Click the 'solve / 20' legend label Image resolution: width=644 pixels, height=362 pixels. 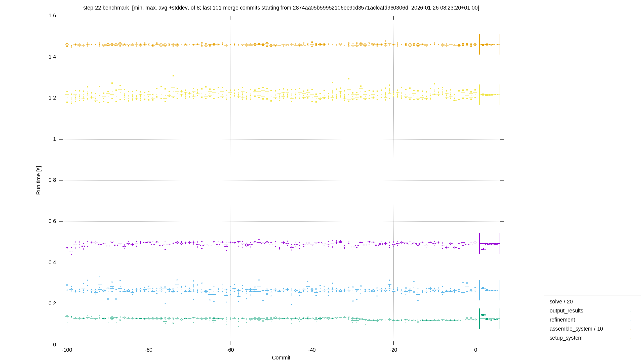[x=561, y=302]
